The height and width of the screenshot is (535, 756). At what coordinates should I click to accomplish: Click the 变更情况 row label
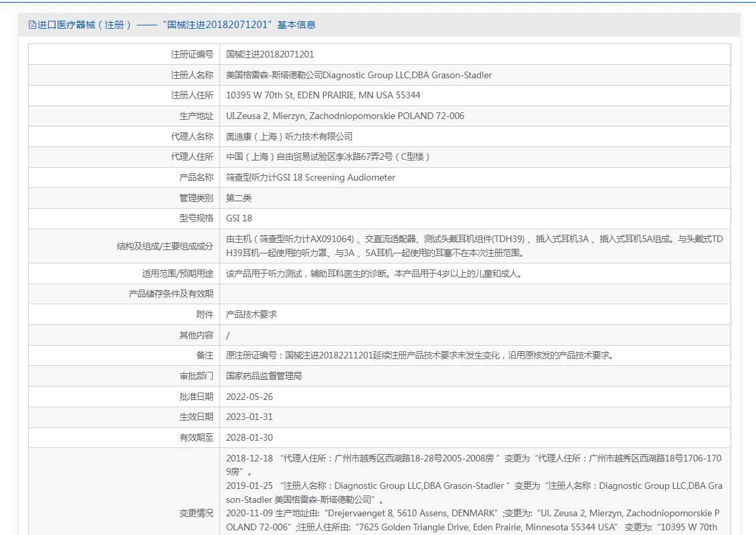click(196, 514)
